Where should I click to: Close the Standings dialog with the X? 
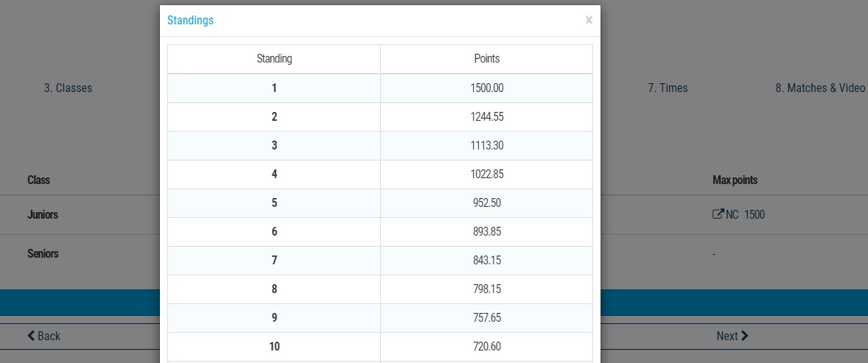tap(589, 21)
